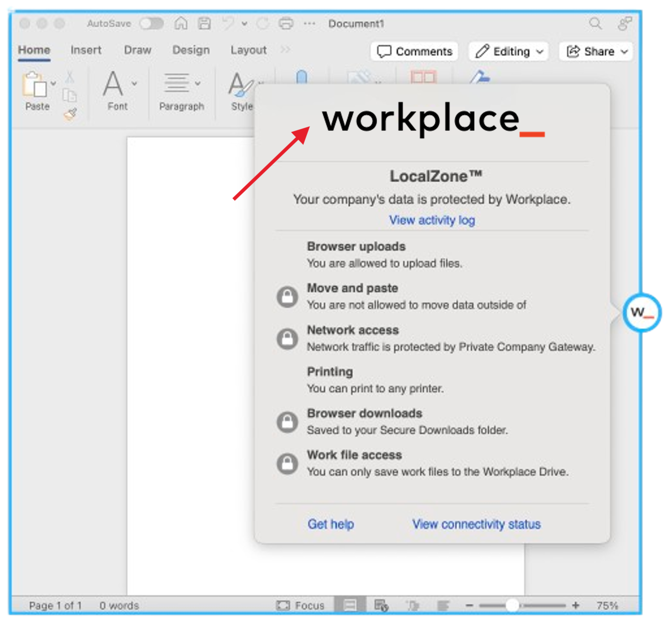
Task: Click the Network access lock icon
Action: tap(287, 339)
